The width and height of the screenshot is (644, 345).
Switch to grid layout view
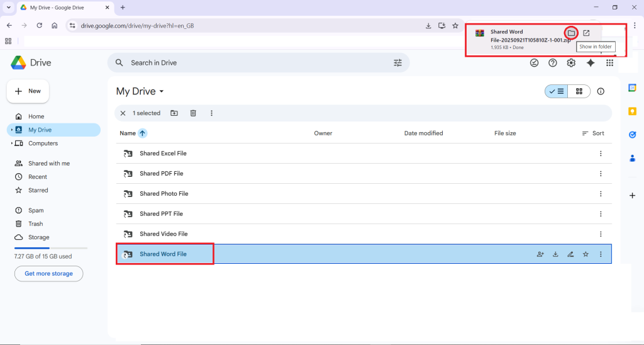point(579,91)
